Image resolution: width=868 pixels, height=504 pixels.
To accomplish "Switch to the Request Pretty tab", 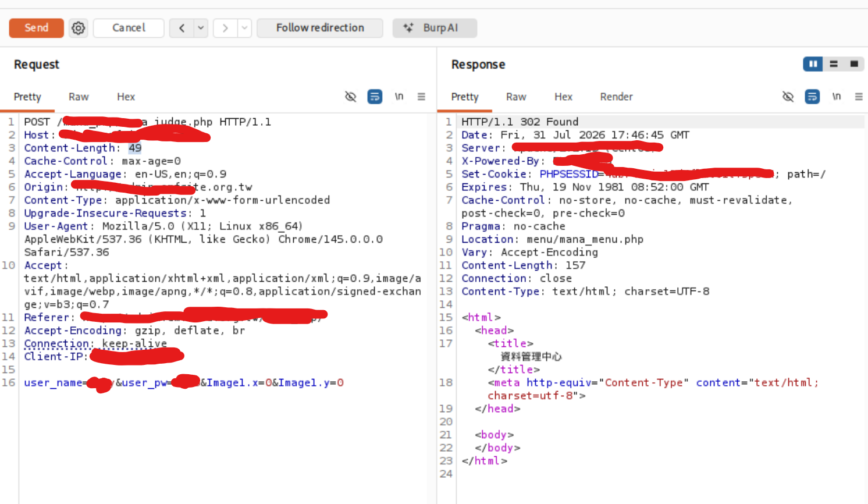I will click(x=27, y=97).
